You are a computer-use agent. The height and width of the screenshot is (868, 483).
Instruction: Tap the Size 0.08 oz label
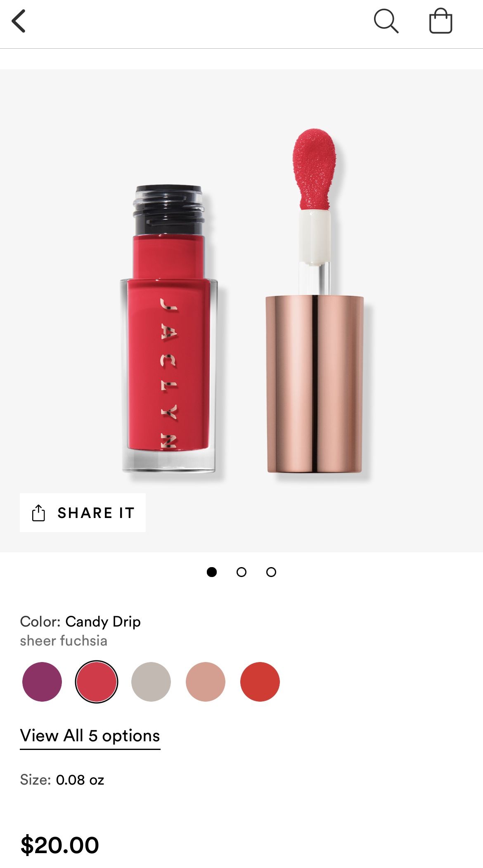[62, 780]
